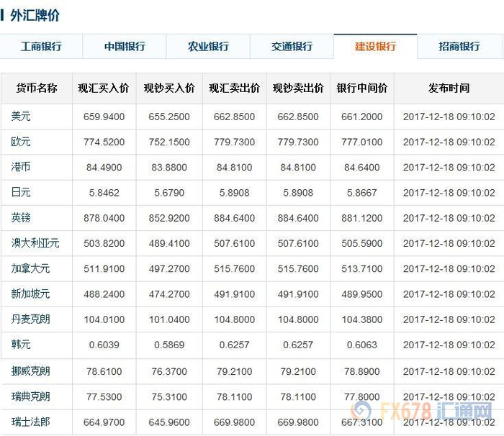Click CAD cash buy value 497.2700
This screenshot has width=504, height=436.
[169, 269]
